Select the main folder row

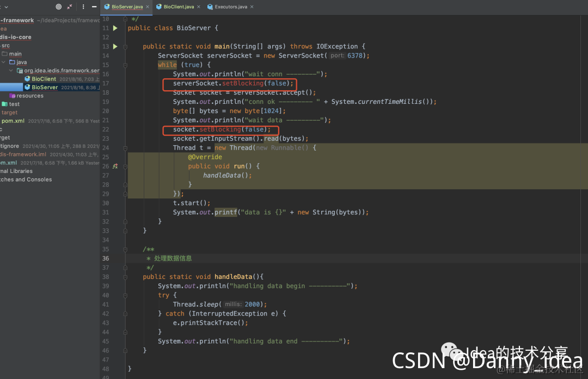point(50,54)
